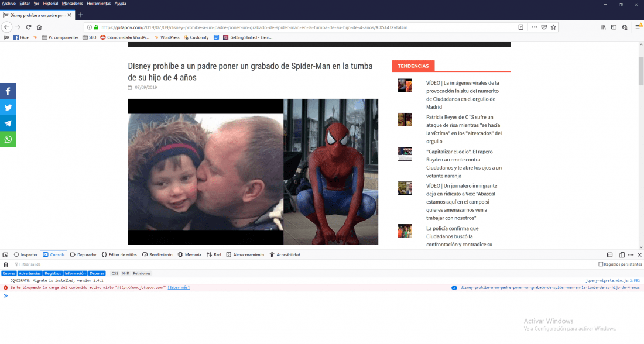Open the Historial menu
644x344 pixels.
tap(50, 4)
